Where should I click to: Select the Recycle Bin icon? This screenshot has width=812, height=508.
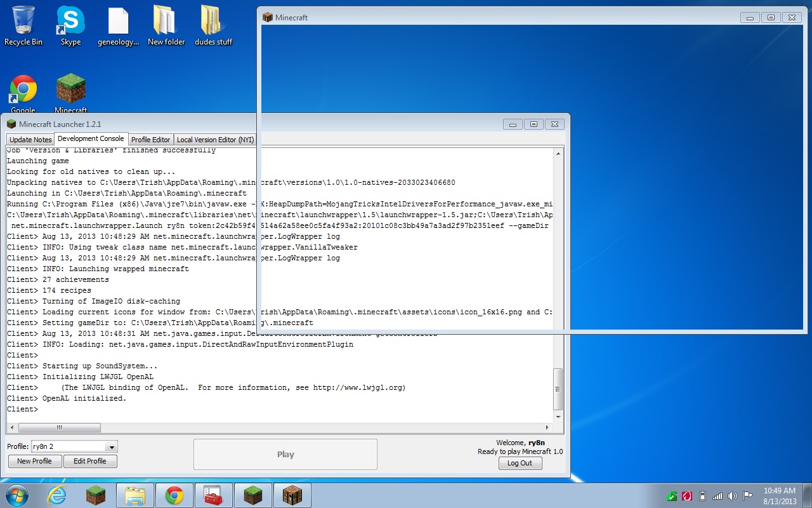[23, 25]
